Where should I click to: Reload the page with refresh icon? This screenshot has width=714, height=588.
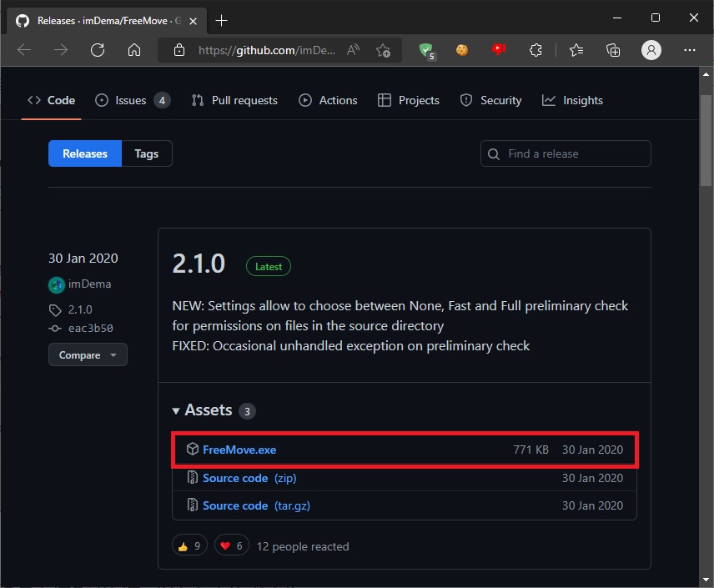coord(98,50)
